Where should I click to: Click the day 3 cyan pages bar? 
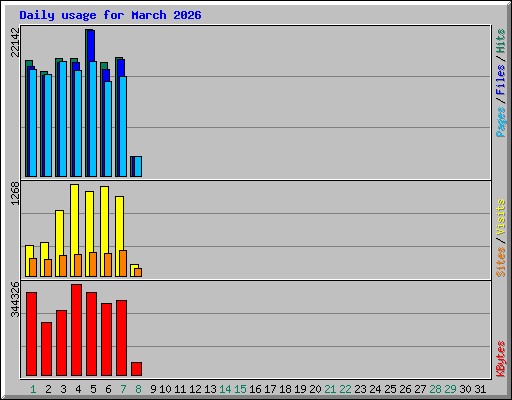pyautogui.click(x=63, y=119)
